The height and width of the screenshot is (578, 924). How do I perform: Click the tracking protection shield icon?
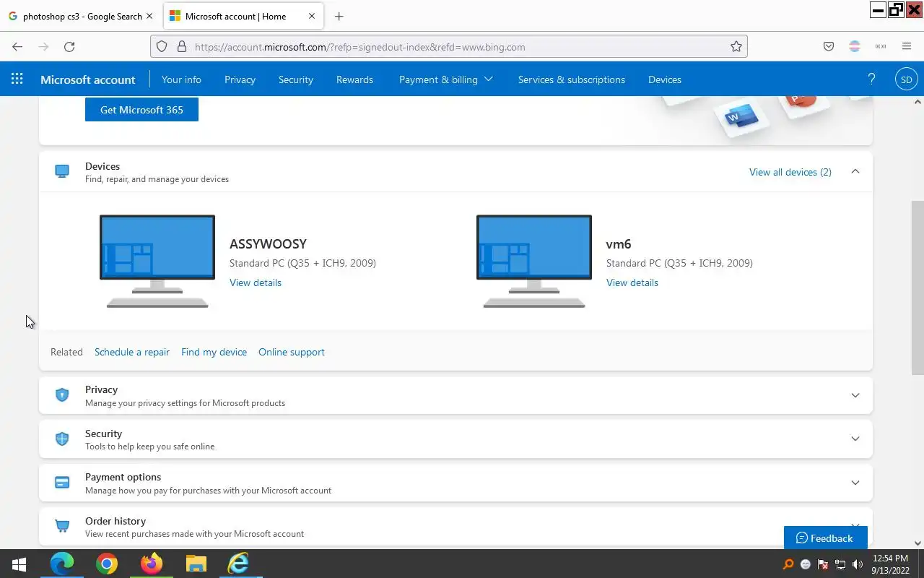[x=162, y=47]
